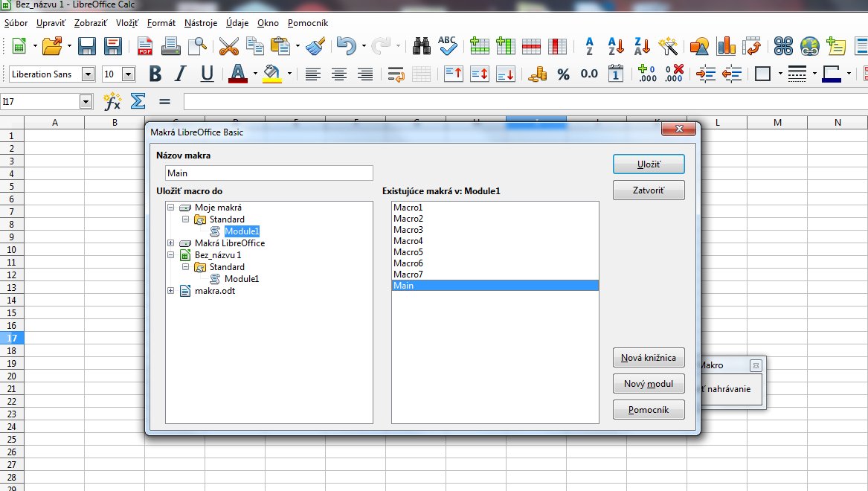
Task: Add a decimal place
Action: (646, 74)
